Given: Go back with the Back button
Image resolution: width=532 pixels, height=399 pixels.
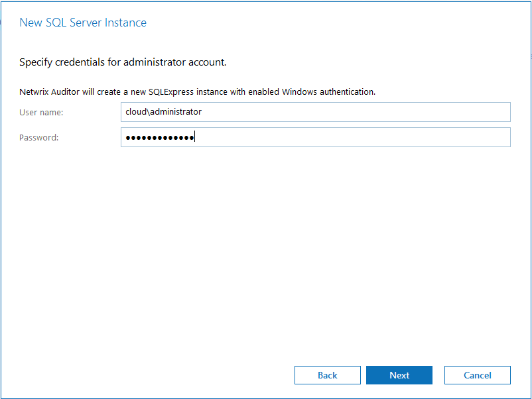Looking at the screenshot, I should point(327,375).
